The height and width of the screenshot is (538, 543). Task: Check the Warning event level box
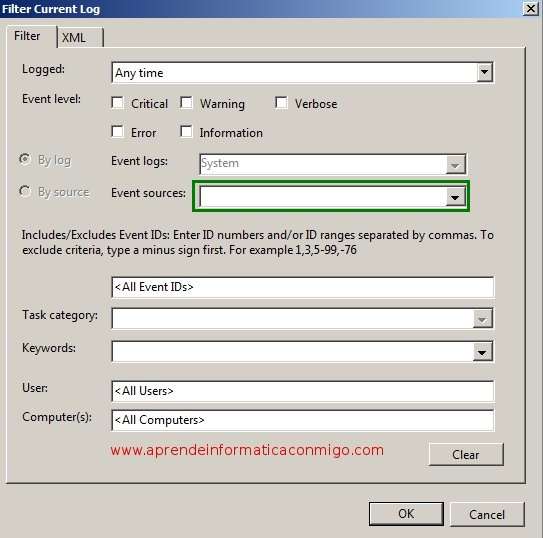click(x=186, y=103)
